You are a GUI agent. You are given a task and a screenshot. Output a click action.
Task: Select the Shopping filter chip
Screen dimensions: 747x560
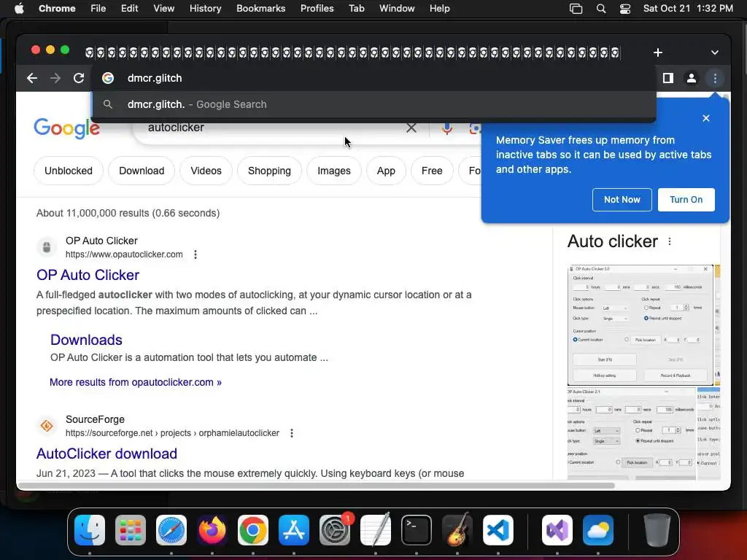pos(269,171)
